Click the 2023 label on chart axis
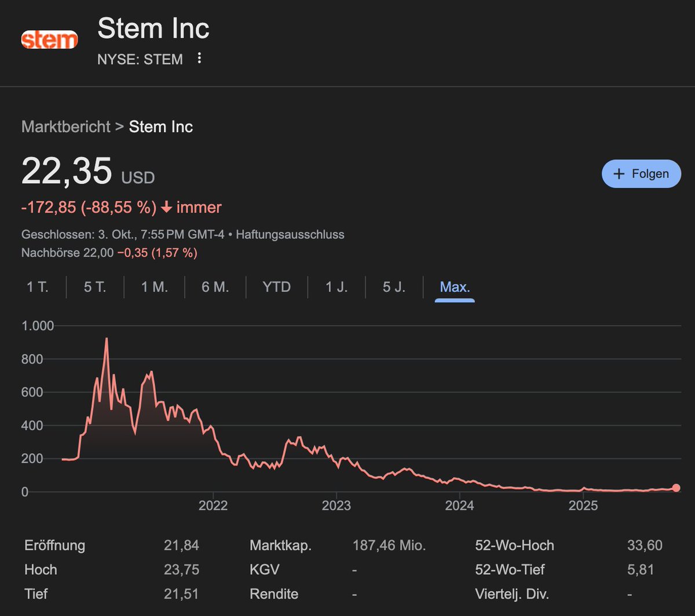Viewport: 695px width, 616px height. (x=336, y=506)
